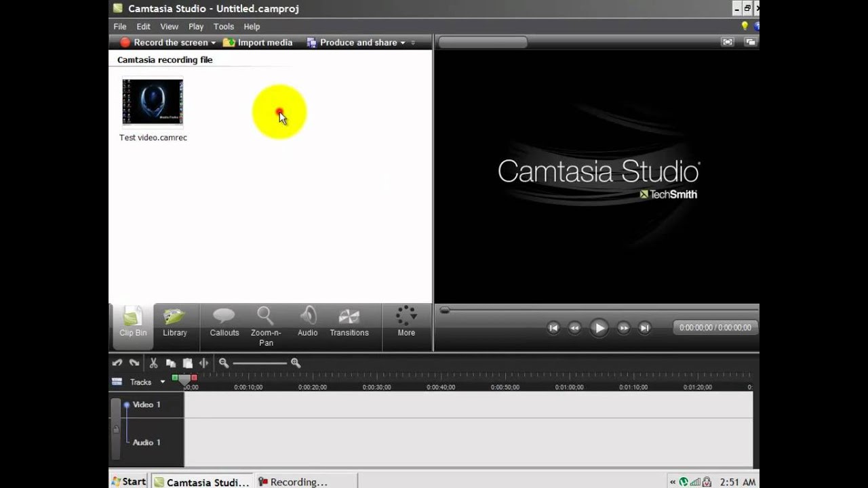Expand Produce and share dropdown arrow

click(403, 43)
